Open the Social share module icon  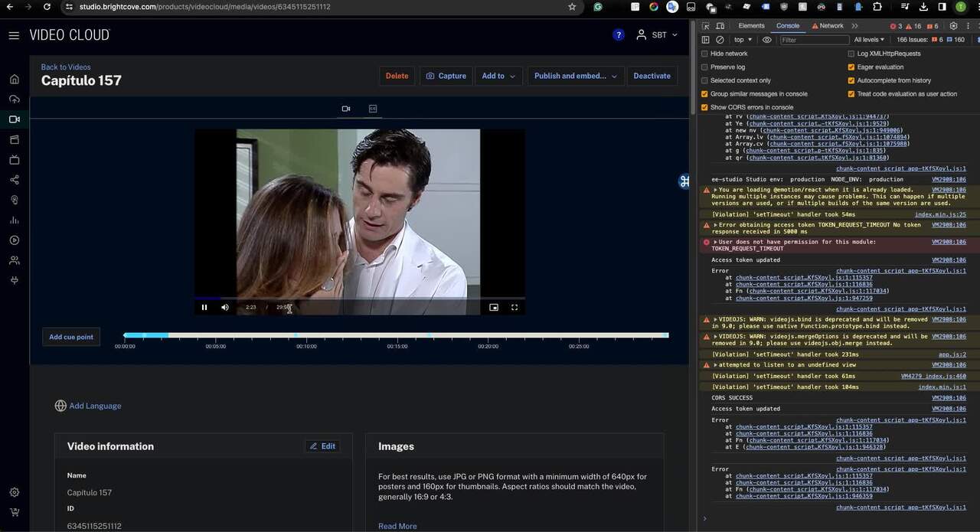(x=14, y=180)
